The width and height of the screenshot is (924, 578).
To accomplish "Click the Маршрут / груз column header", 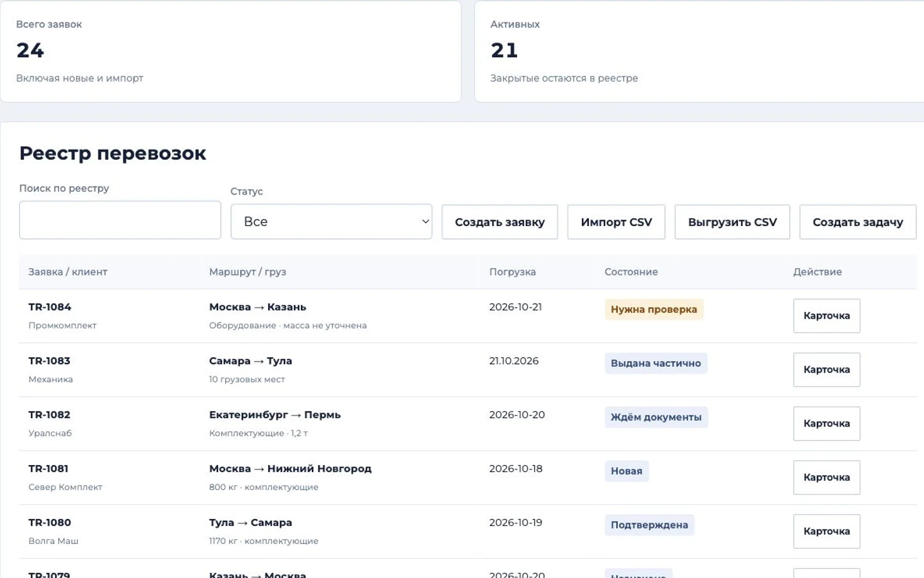I will 248,272.
